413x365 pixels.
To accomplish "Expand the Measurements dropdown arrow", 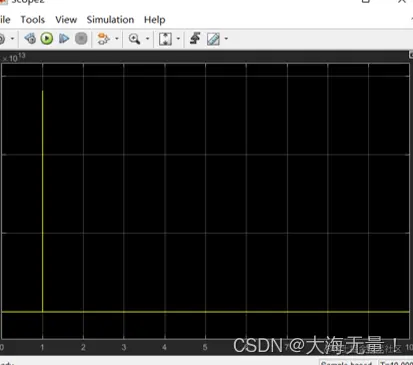I will tap(226, 39).
